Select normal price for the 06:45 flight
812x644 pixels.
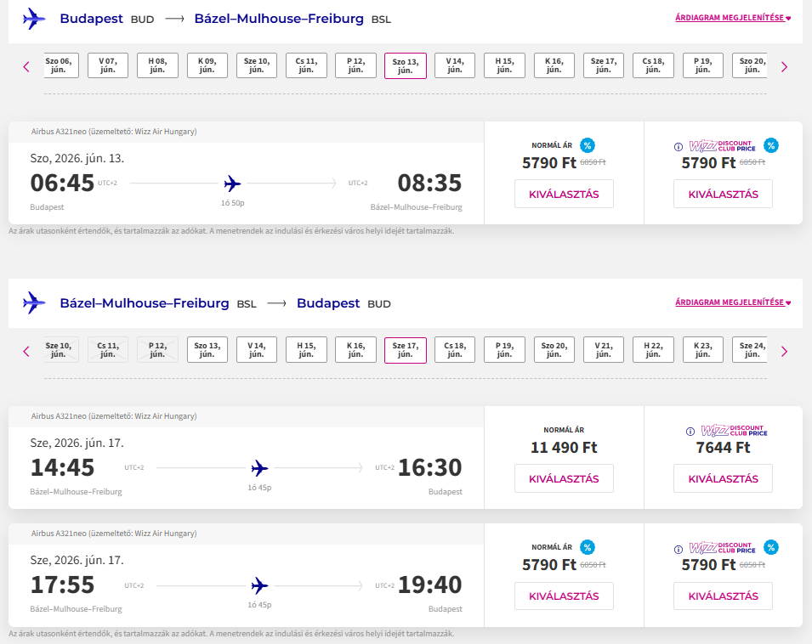click(x=564, y=194)
